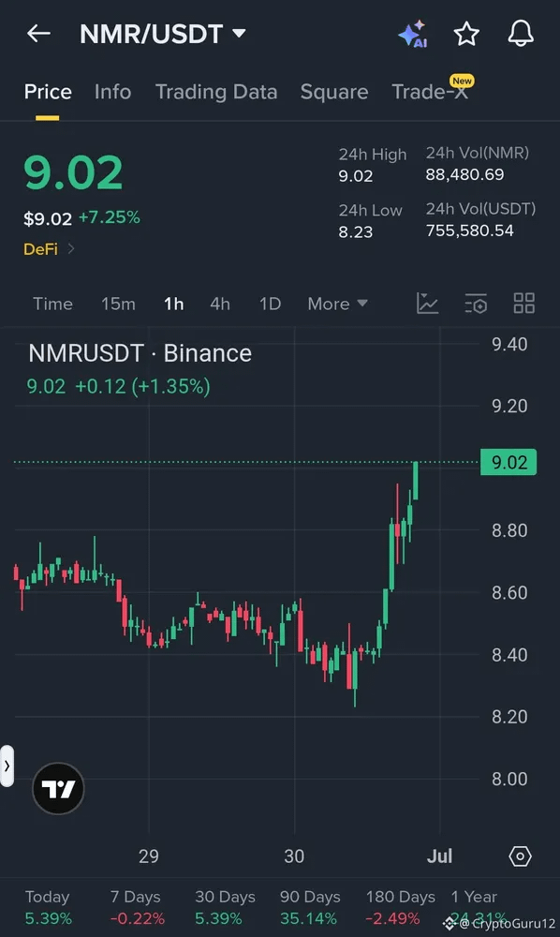
Task: Expand the More intervals dropdown
Action: [x=337, y=305]
